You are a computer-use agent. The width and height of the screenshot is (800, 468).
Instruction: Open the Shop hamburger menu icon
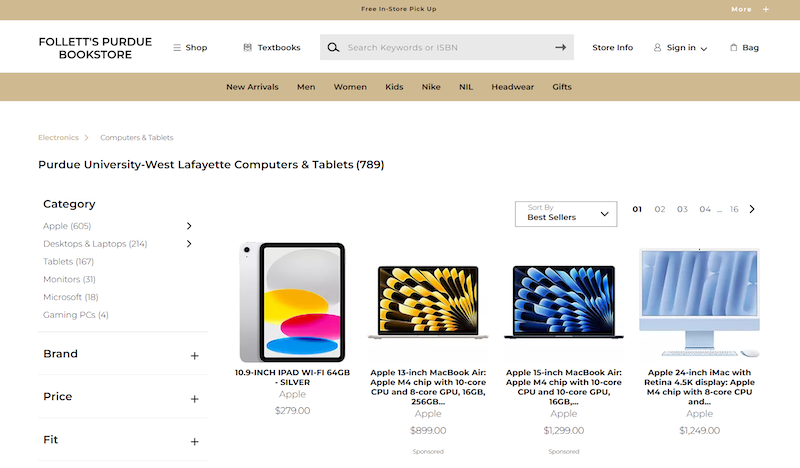tap(177, 47)
